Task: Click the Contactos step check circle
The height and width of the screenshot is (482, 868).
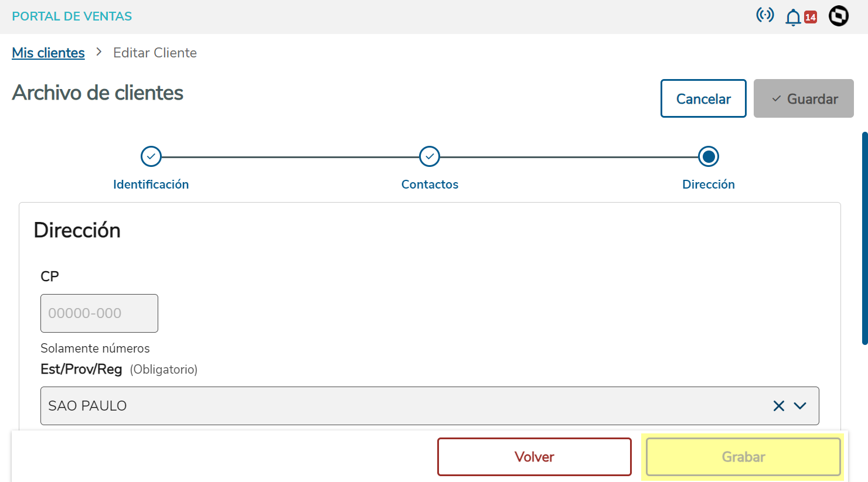Action: pyautogui.click(x=430, y=156)
